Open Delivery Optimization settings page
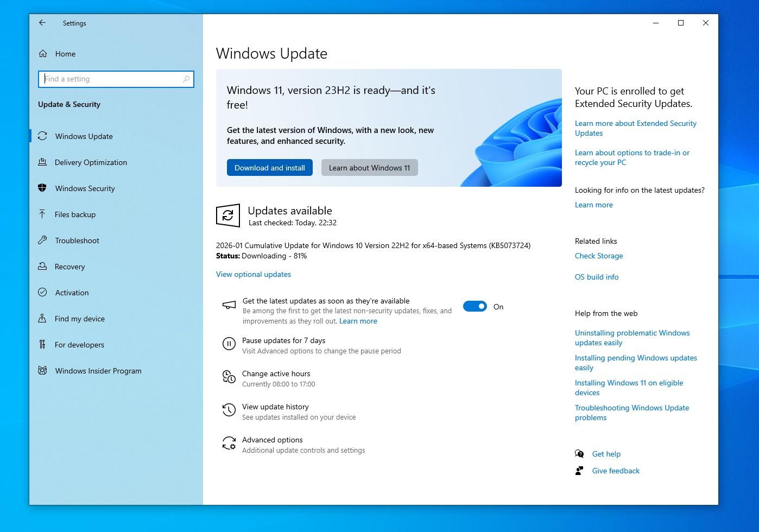Screen dimensions: 759x532 (x=91, y=162)
